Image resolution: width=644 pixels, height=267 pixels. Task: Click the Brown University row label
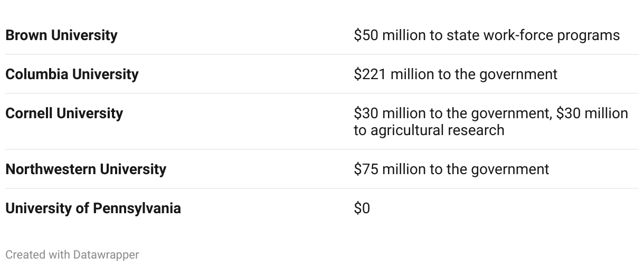(61, 35)
